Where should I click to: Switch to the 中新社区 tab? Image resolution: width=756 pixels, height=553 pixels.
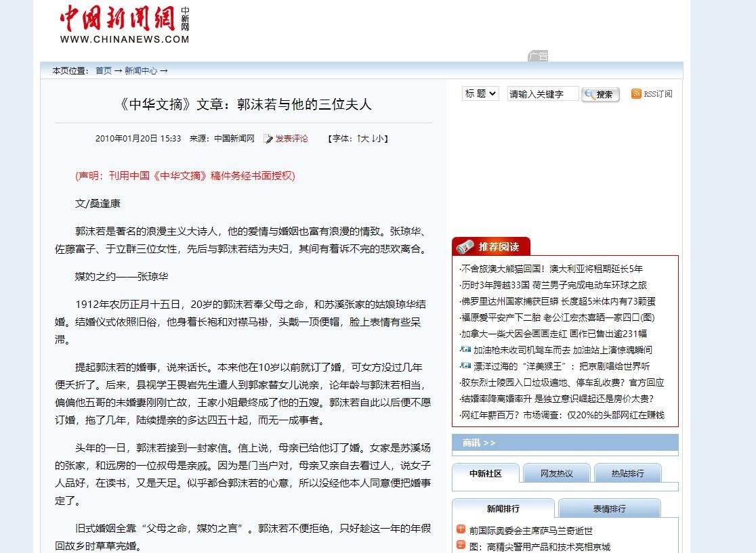click(486, 474)
